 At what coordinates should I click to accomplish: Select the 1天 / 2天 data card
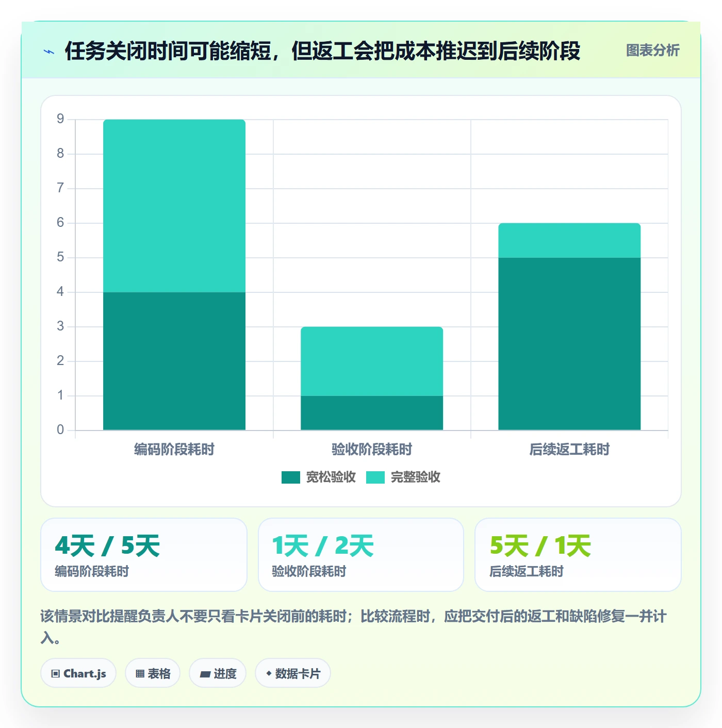(x=361, y=555)
